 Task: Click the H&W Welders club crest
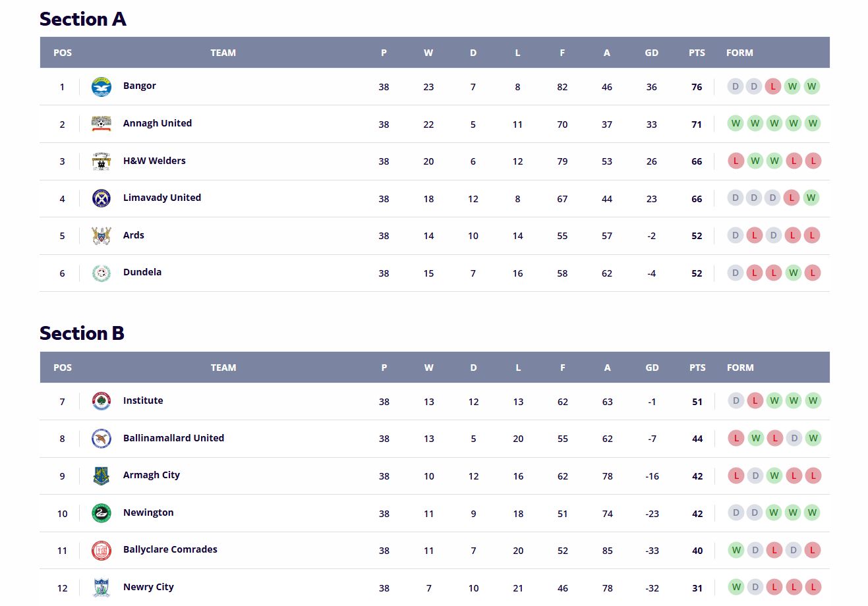point(101,161)
